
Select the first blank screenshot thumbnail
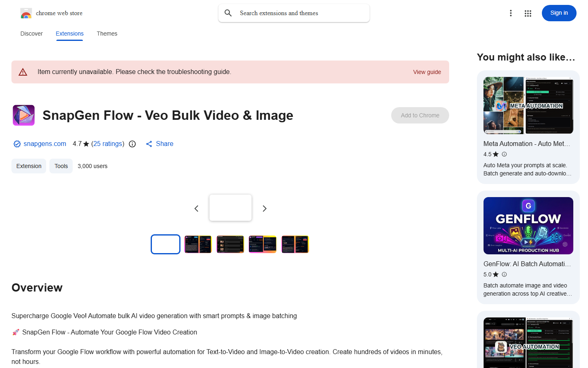[x=165, y=244]
